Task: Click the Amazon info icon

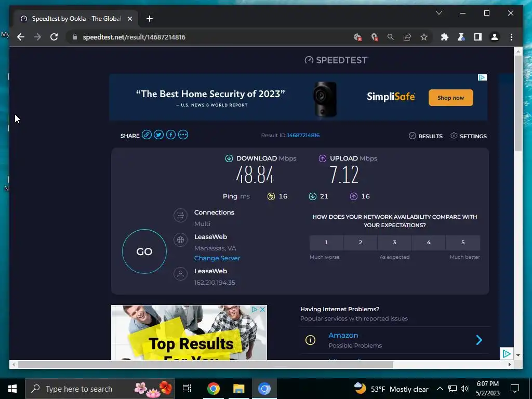Action: pos(310,340)
